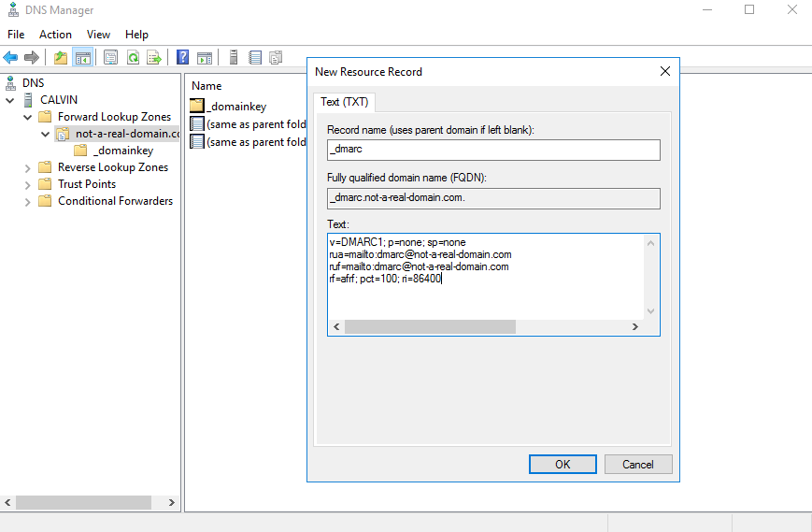Open Properties toolbar icon
This screenshot has width=812, height=532.
click(110, 57)
